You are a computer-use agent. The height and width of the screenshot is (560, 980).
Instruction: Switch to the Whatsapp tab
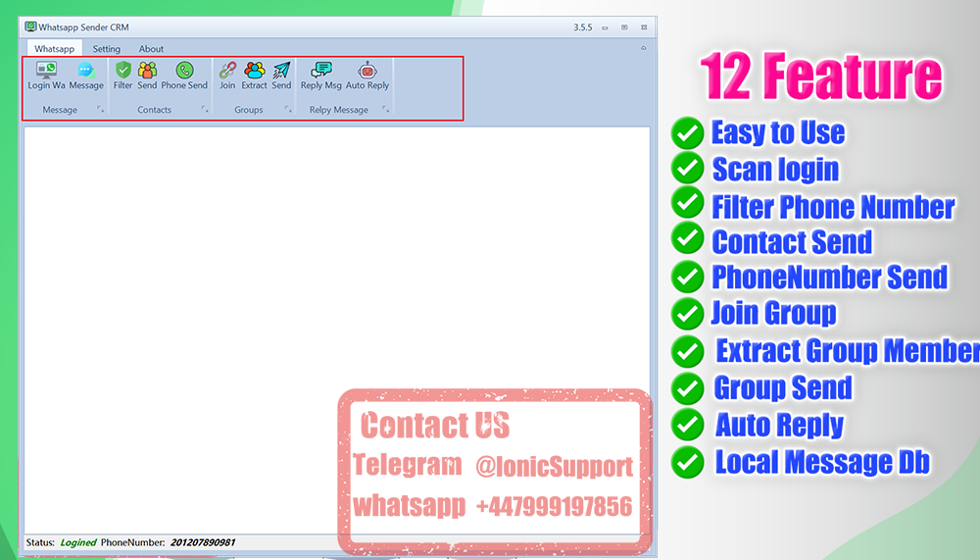tap(54, 48)
